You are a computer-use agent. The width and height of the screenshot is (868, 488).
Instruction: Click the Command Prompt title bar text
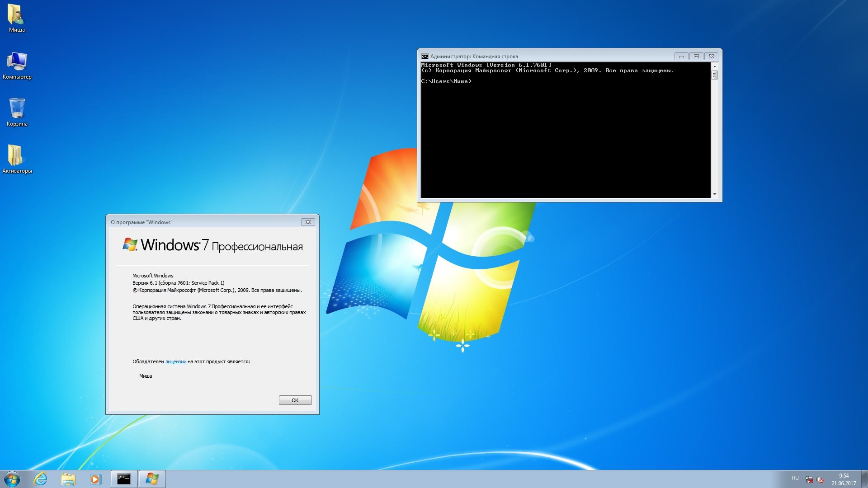[474, 56]
